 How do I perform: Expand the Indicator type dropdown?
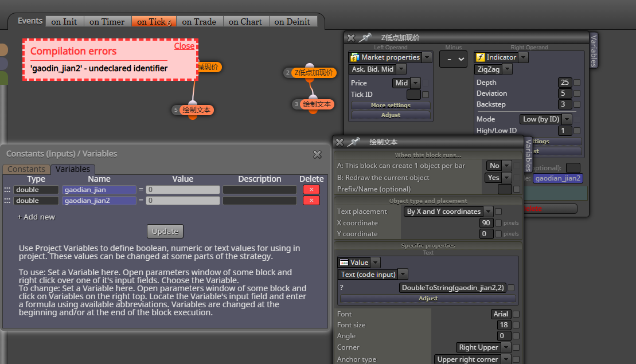pyautogui.click(x=524, y=57)
